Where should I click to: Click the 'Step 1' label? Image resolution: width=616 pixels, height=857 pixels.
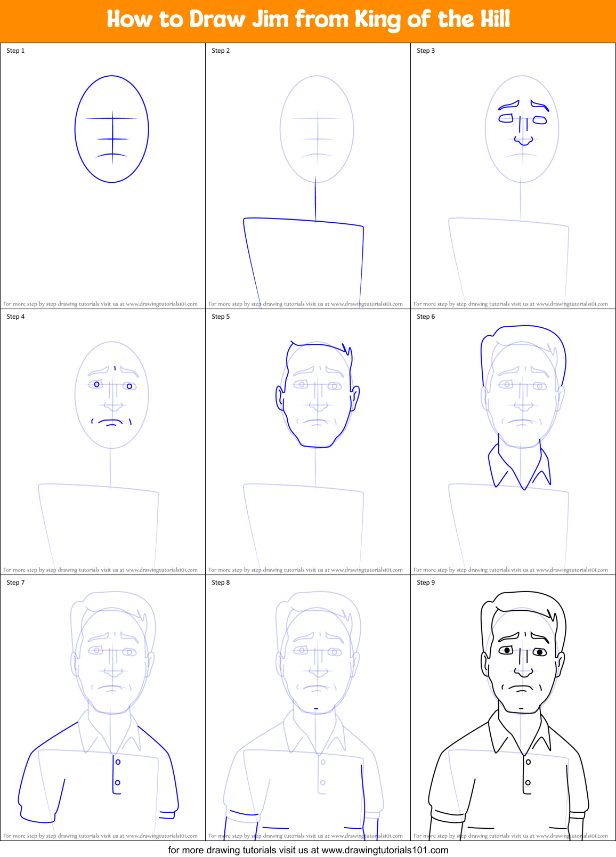point(15,51)
